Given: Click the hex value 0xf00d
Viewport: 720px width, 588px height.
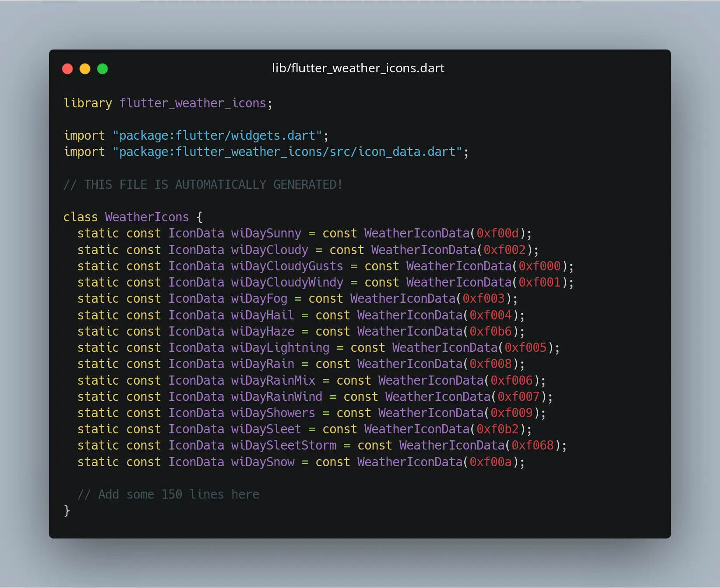Looking at the screenshot, I should pos(498,233).
